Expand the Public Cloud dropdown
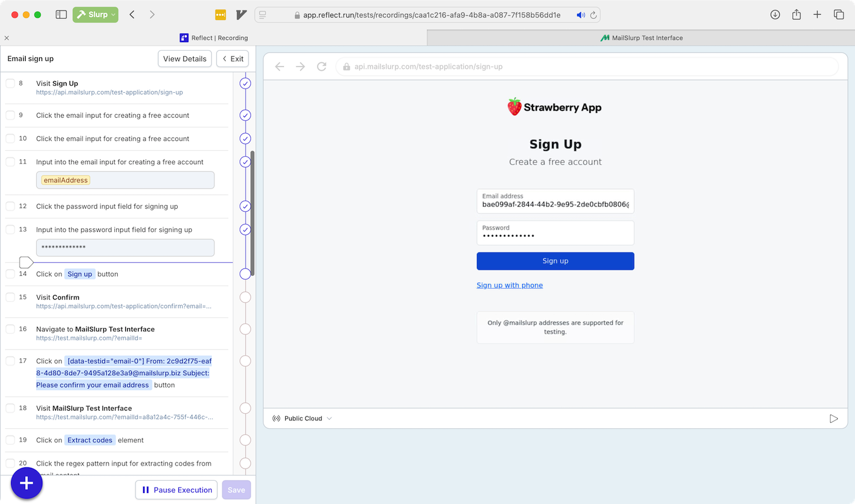Screen dimensions: 855x504 point(329,418)
